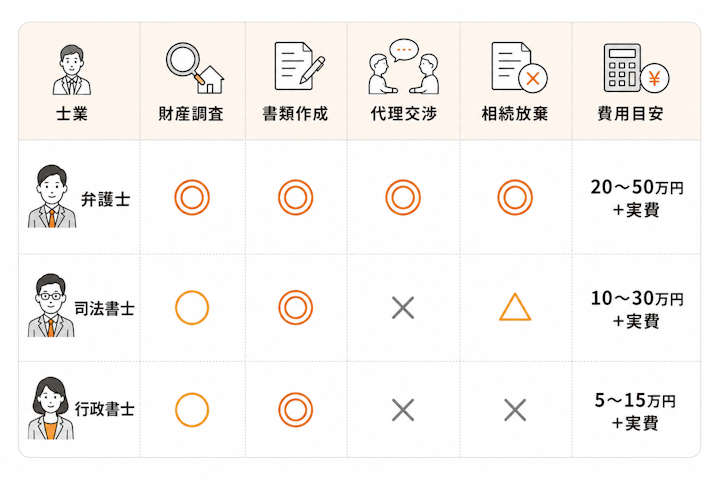The image size is (720, 480).
Task: Click the double circle for 弁護士 代理交渉
Action: coord(403,198)
